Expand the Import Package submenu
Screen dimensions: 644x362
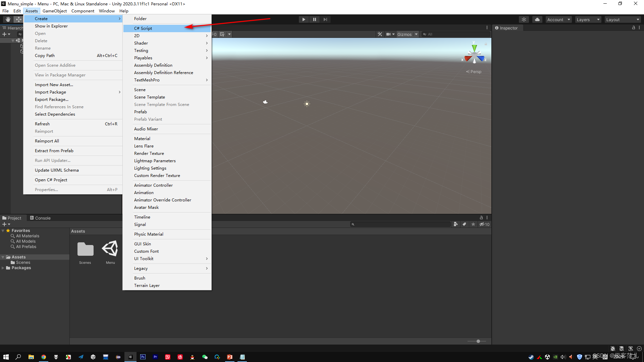pos(73,92)
